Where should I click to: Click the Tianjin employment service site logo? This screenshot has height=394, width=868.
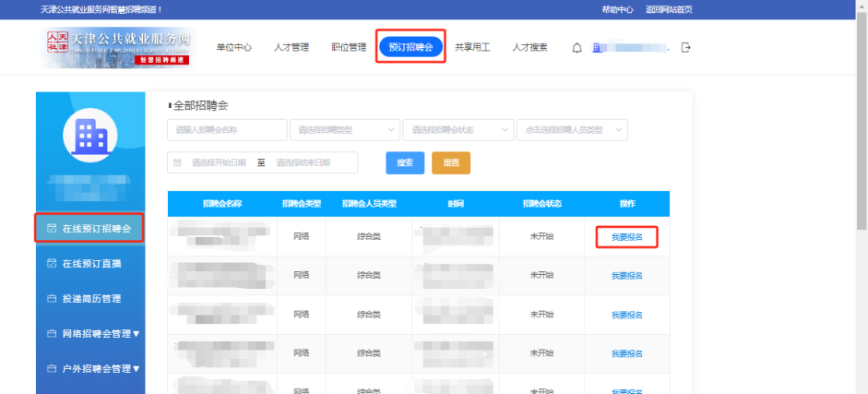(118, 47)
